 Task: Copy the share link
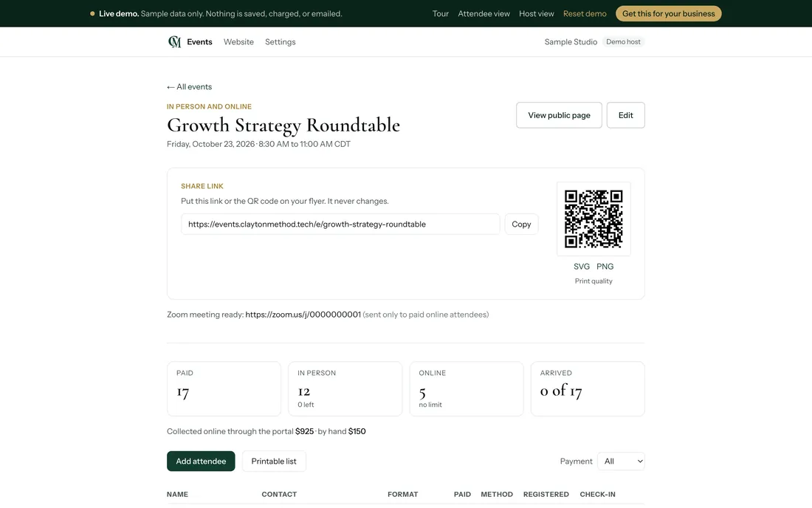tap(521, 224)
